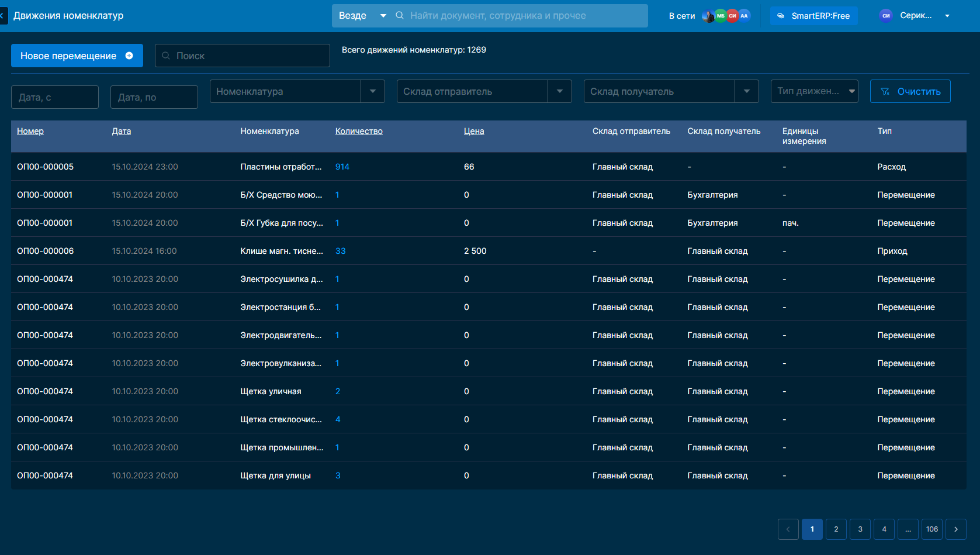The height and width of the screenshot is (555, 980).
Task: Click the magnifier icon in the global search bar
Action: (400, 16)
